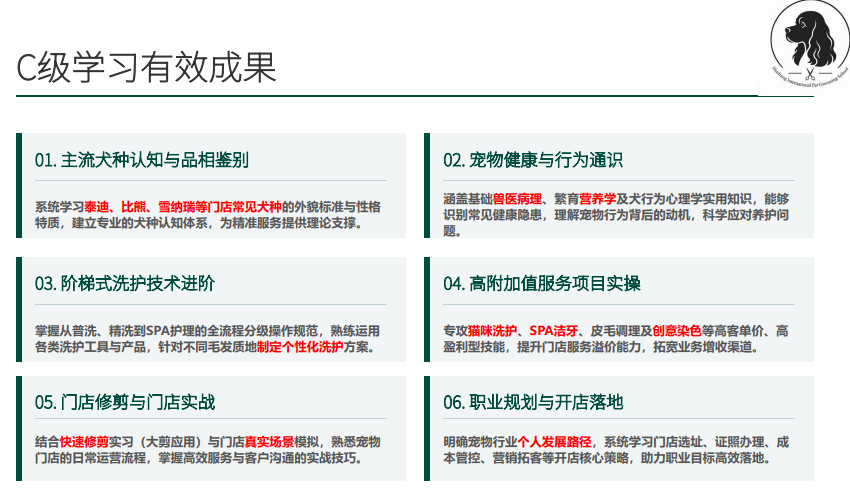Click red text 营养学
The height and width of the screenshot is (491, 850).
pyautogui.click(x=597, y=199)
